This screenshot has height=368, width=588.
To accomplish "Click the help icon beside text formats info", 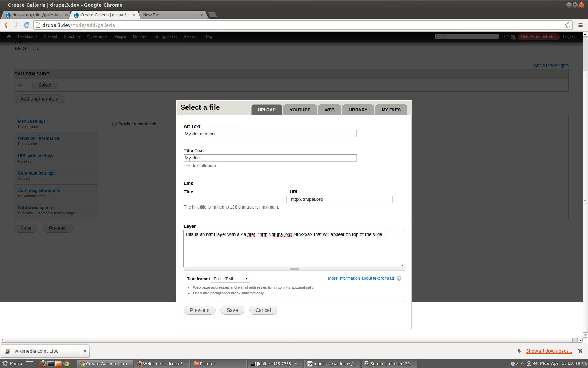I will pyautogui.click(x=399, y=278).
